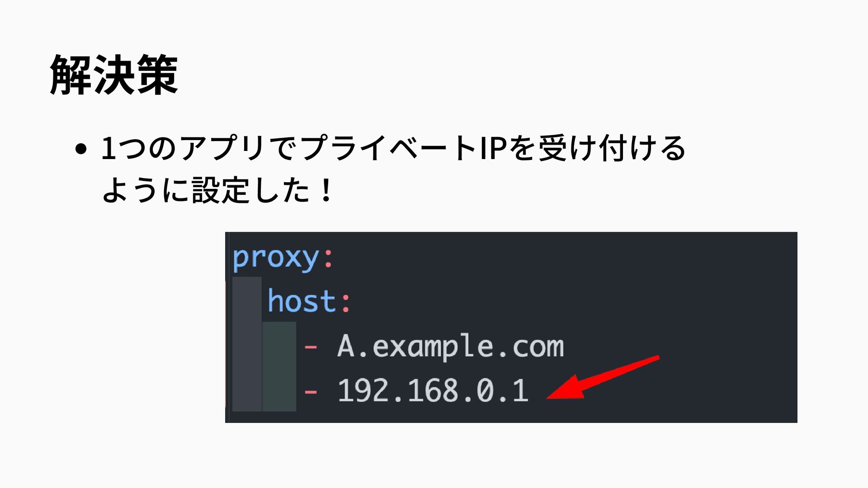Select the proxy key in the code

tap(276, 258)
